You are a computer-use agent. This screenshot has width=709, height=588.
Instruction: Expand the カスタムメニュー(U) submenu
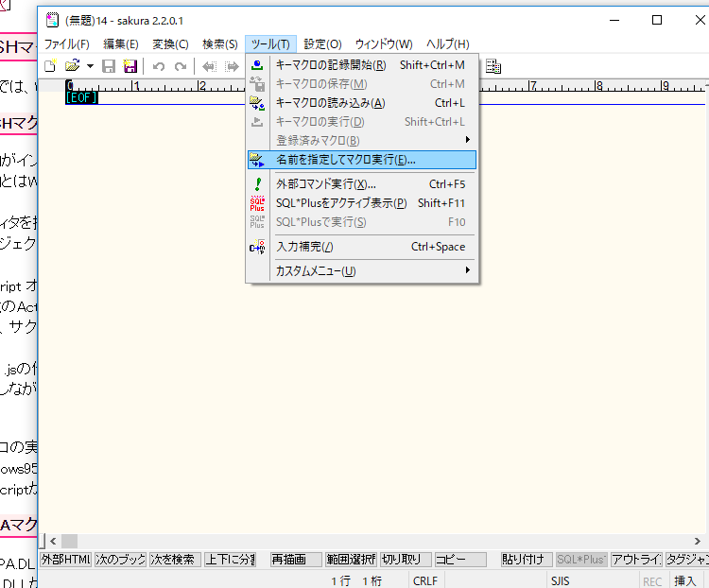pos(362,271)
